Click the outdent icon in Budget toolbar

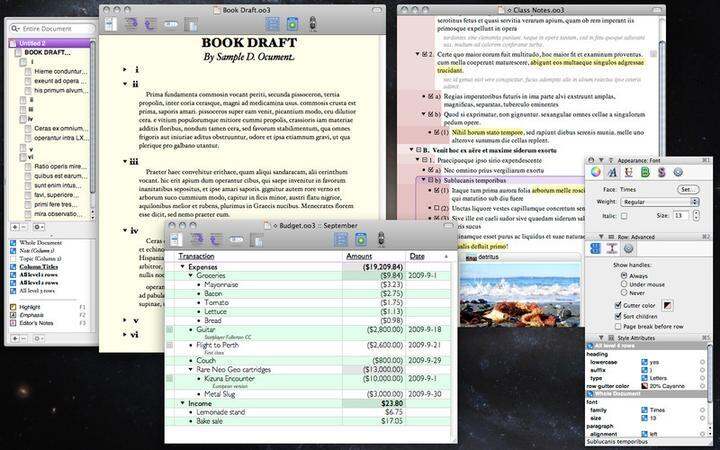point(216,239)
